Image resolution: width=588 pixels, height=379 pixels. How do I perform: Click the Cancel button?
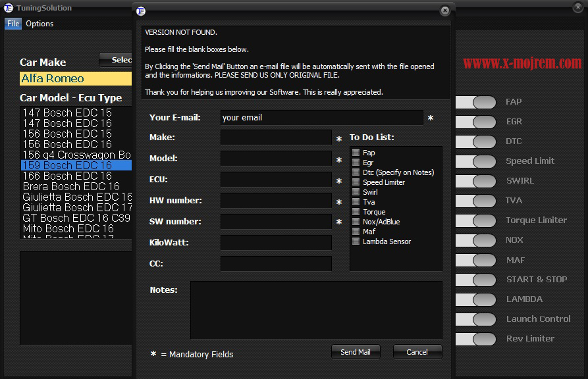coord(417,352)
